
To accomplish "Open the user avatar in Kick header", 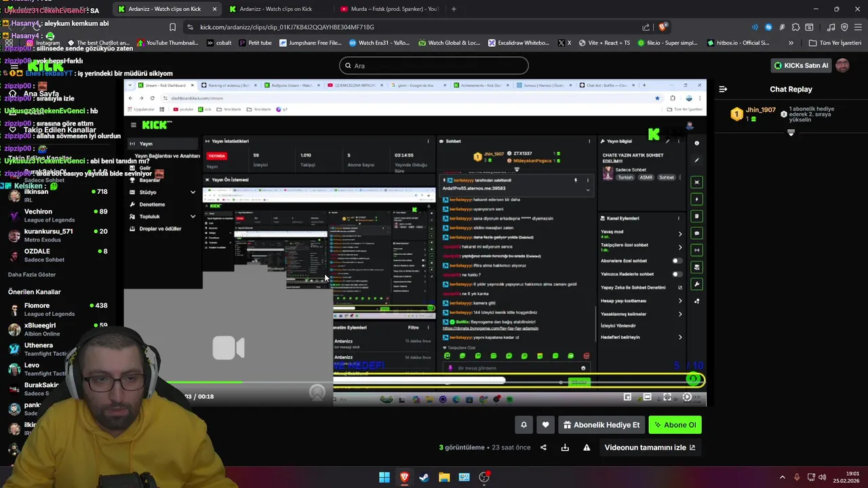I will 842,65.
